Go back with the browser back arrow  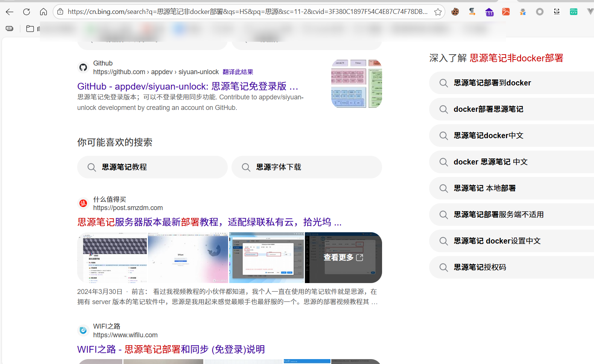[10, 12]
